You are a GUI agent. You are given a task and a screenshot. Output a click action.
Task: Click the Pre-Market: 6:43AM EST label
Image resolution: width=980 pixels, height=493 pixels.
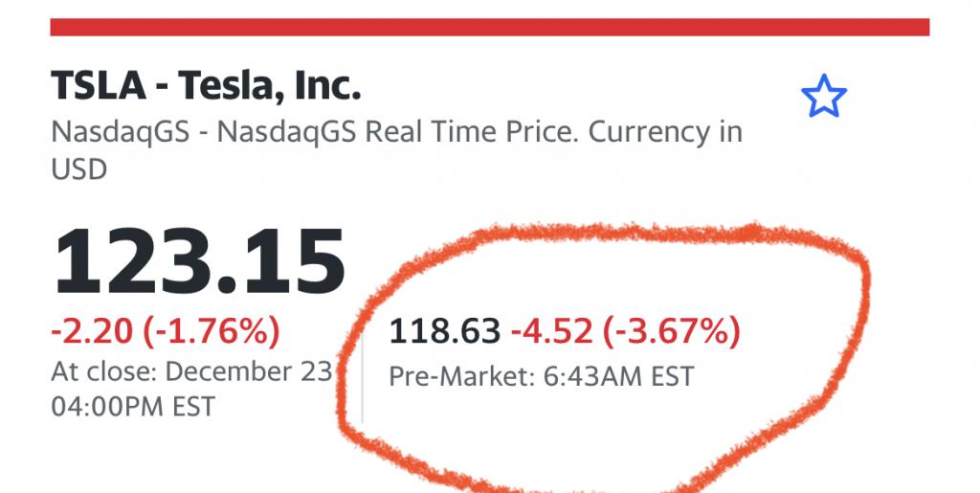(x=542, y=377)
